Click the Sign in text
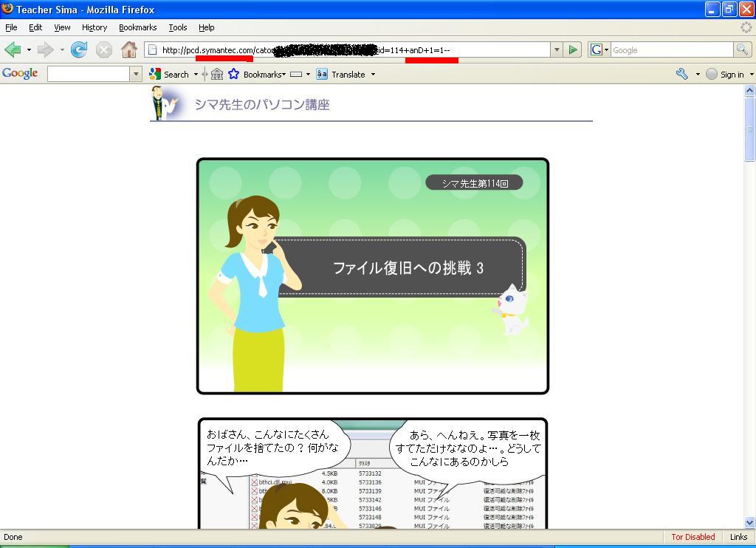This screenshot has height=548, width=756. (732, 75)
